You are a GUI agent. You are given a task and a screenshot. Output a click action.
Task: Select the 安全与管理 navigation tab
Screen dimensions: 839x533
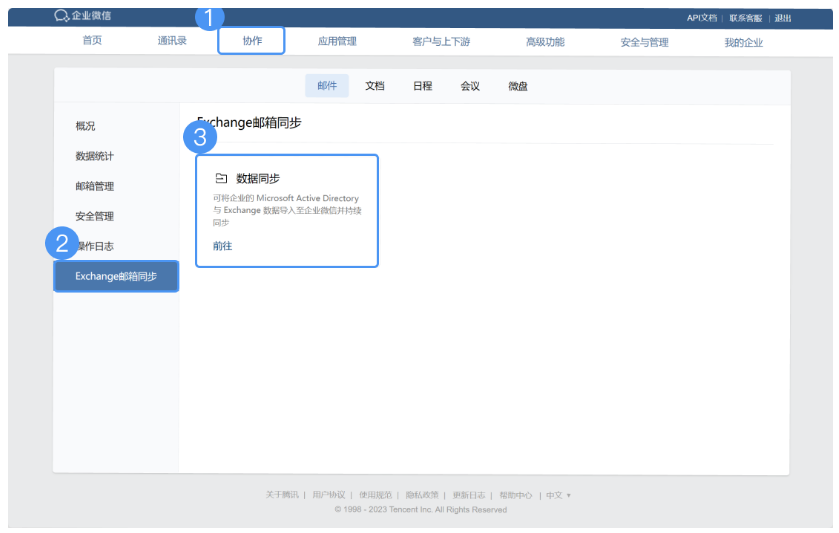pyautogui.click(x=644, y=41)
